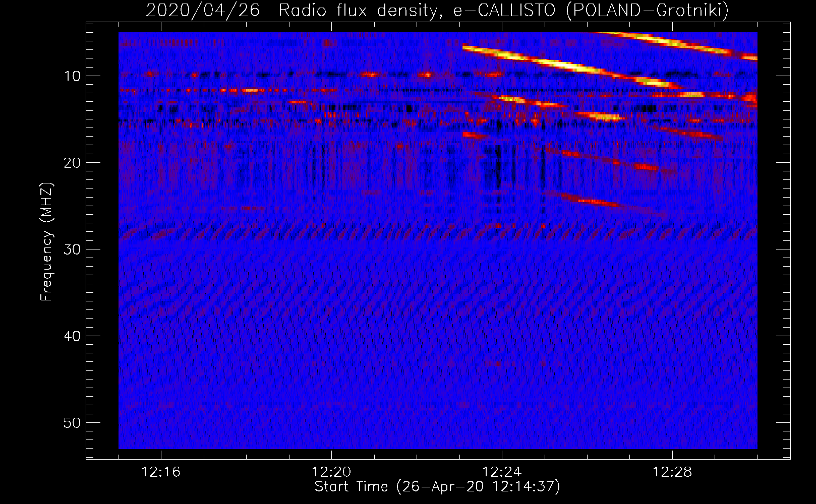Click the frequency tick label 30
This screenshot has height=504, width=816.
pyautogui.click(x=73, y=249)
